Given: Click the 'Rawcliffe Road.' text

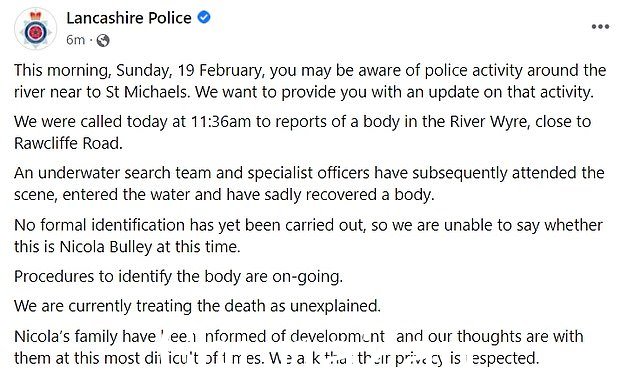Looking at the screenshot, I should coord(68,143).
